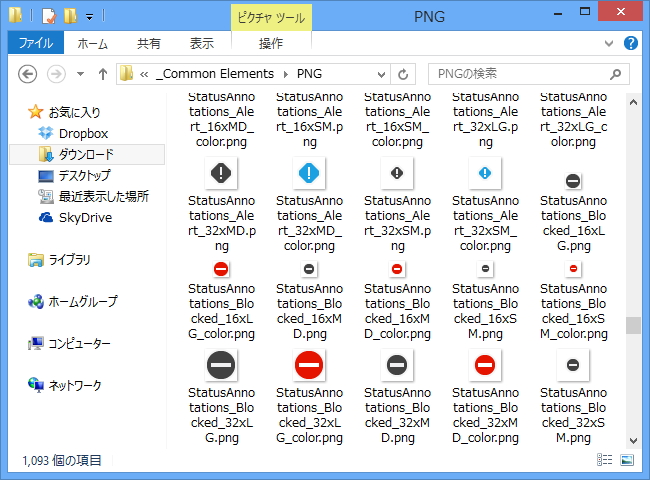Click the Alert_32xLG_color.png file name
Screen dimensions: 650x480
pos(573,119)
